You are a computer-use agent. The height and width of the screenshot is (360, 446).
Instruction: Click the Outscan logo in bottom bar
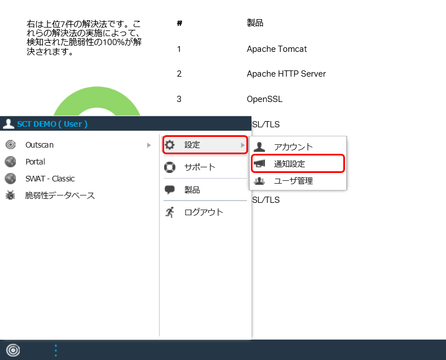(x=13, y=350)
